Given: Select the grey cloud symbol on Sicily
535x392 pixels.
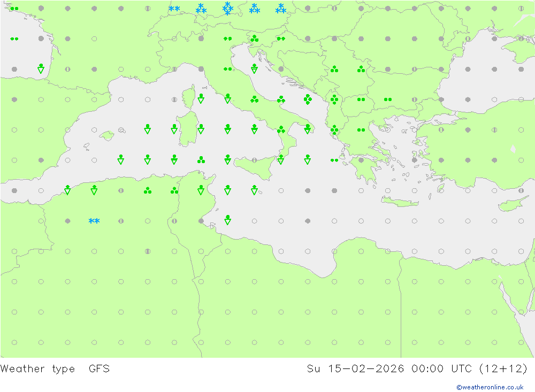Looking at the screenshot, I should 254,160.
